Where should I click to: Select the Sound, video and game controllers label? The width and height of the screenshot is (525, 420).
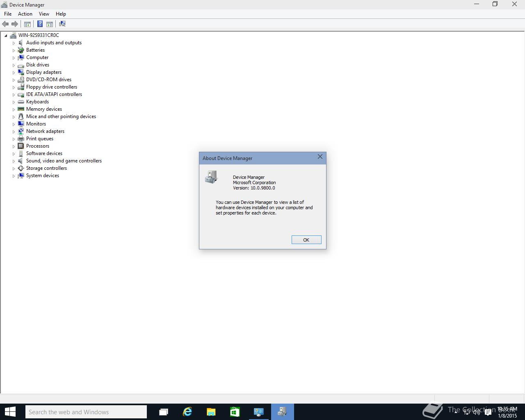pos(64,161)
